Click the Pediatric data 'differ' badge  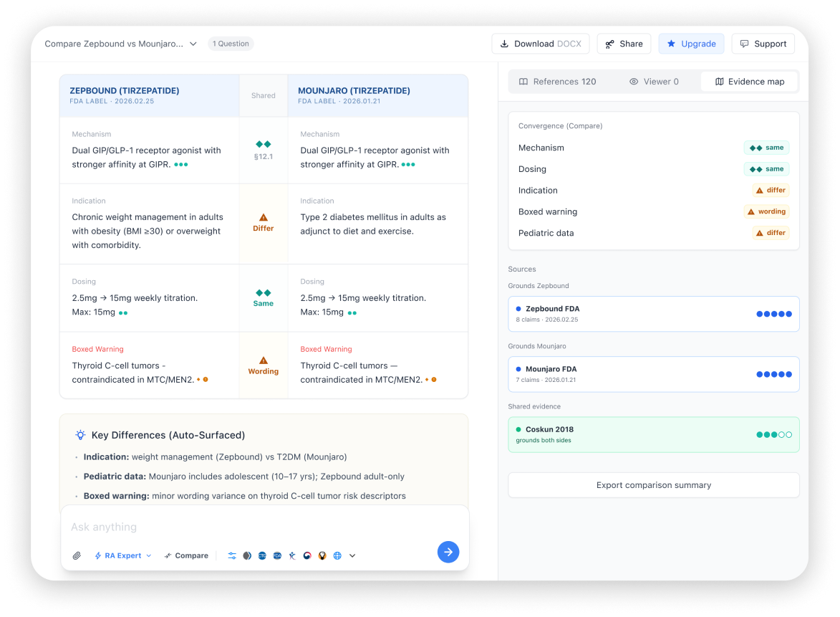[771, 233]
